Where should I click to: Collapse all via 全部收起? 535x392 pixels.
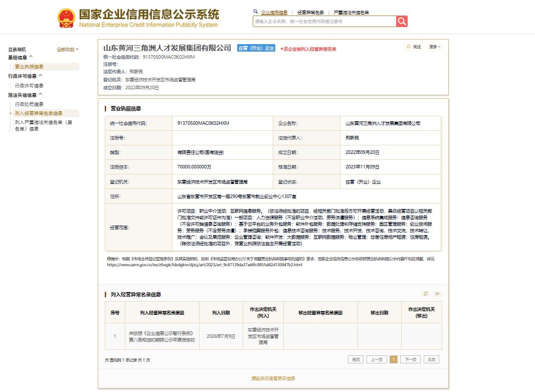(68, 50)
